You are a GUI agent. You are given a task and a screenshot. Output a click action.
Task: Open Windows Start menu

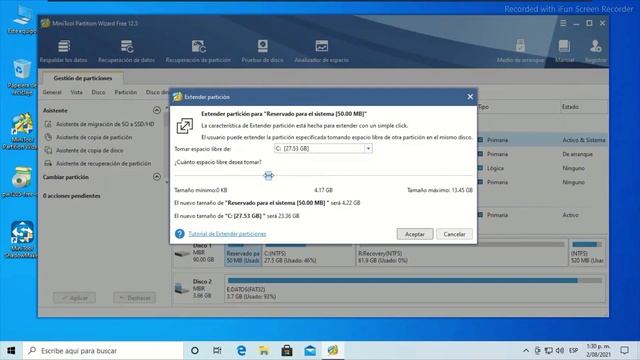11,350
